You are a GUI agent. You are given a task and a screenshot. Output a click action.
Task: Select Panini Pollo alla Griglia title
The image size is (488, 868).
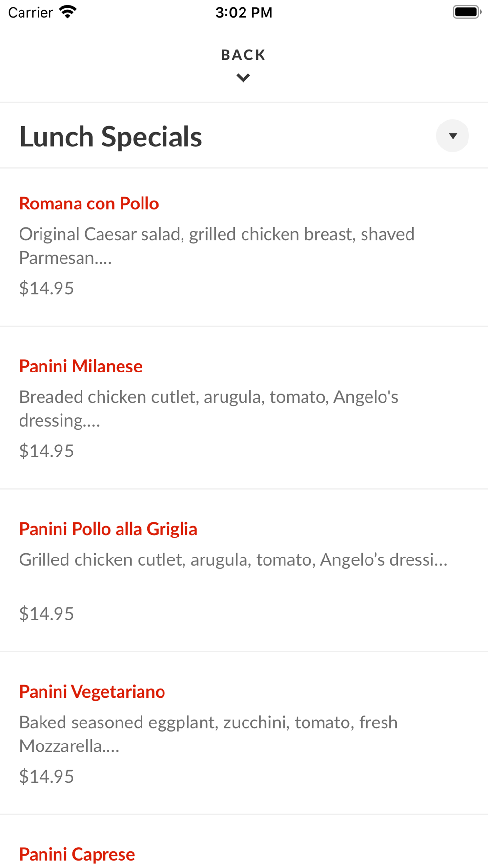(x=108, y=529)
